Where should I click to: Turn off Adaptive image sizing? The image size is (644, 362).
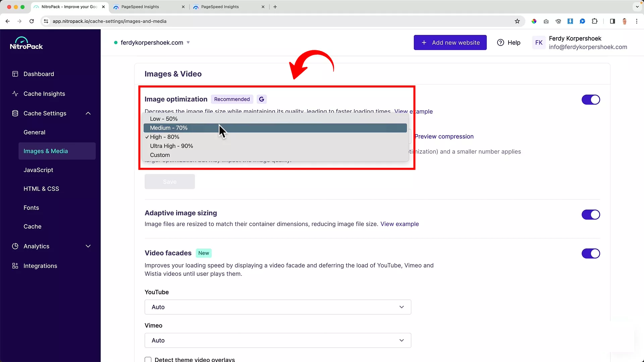click(x=590, y=215)
